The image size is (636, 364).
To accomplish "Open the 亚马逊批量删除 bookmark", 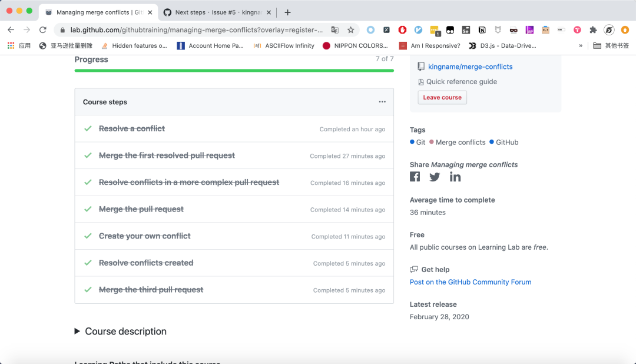I will 66,45.
